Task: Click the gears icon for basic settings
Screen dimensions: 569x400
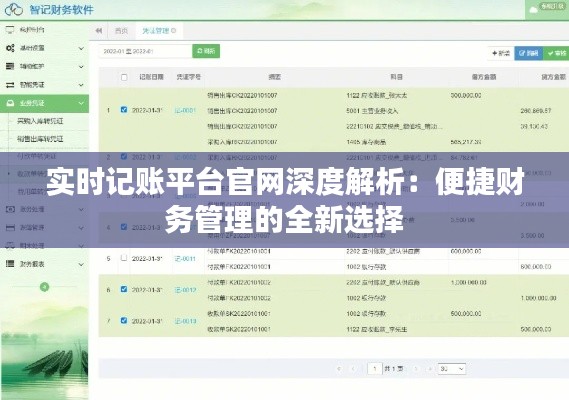Action: point(10,48)
